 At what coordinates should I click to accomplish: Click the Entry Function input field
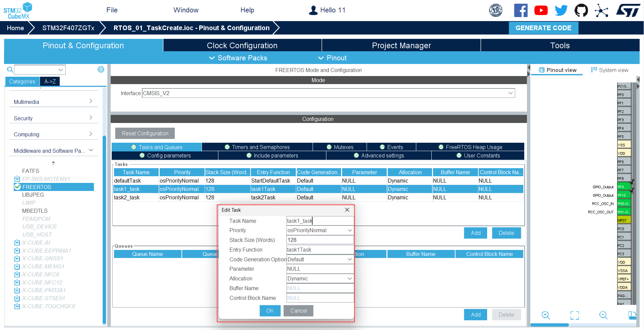tap(320, 250)
